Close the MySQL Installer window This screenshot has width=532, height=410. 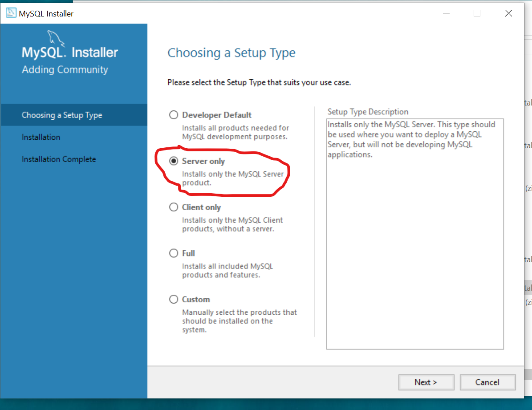(508, 13)
